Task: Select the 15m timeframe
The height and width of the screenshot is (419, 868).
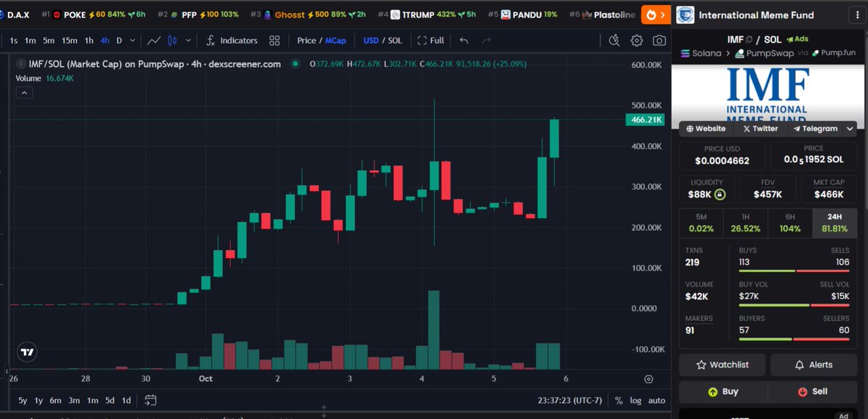Action: click(x=69, y=41)
